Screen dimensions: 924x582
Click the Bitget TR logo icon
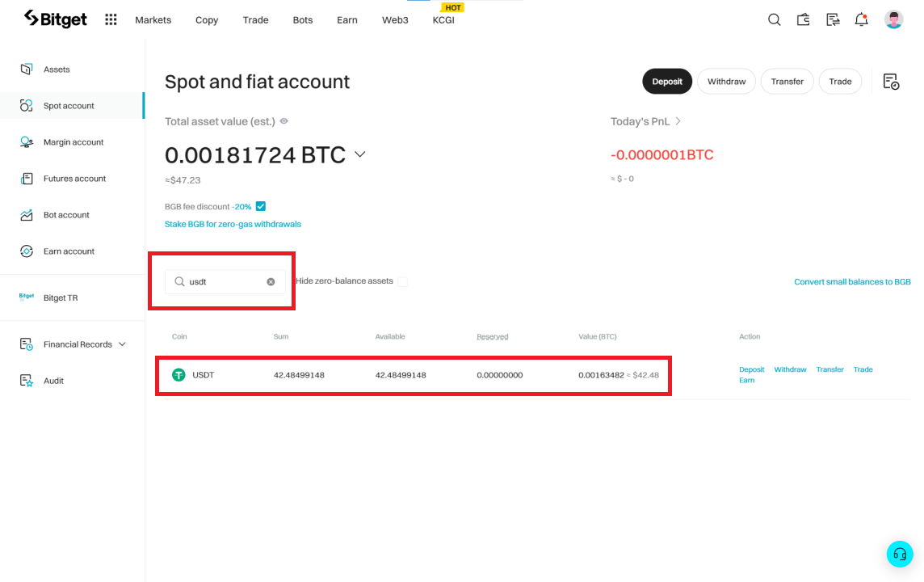(x=27, y=297)
